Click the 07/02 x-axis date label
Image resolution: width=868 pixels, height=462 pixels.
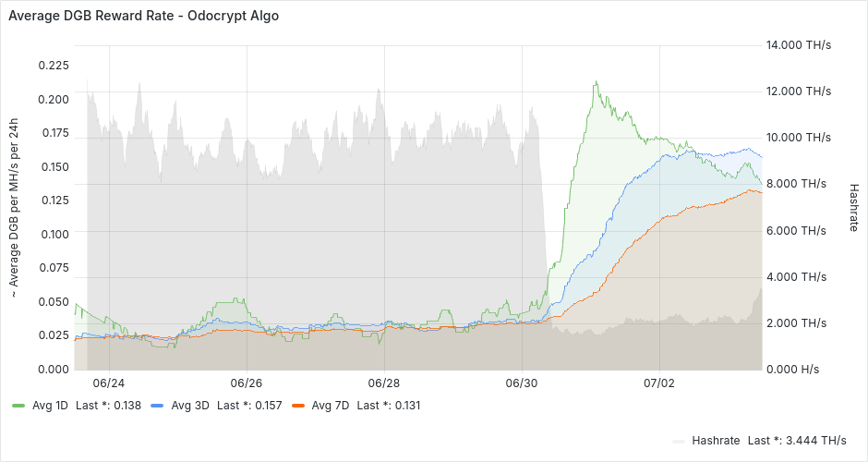[659, 383]
